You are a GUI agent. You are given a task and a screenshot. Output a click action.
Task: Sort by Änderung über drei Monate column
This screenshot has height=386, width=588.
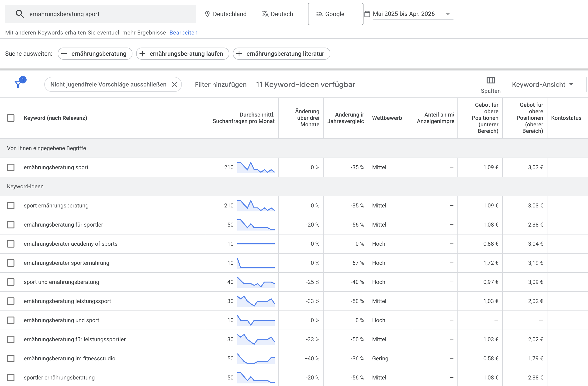coord(307,118)
